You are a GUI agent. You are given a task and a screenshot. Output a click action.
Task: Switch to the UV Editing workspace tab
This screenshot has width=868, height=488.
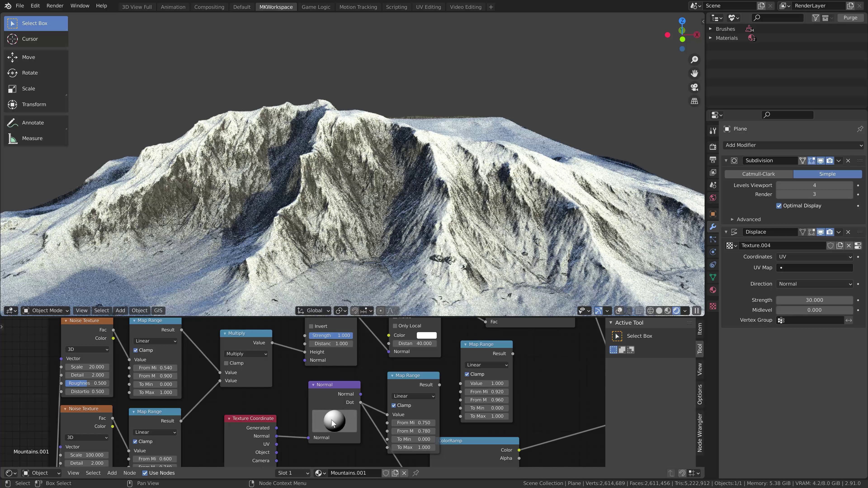(x=428, y=7)
